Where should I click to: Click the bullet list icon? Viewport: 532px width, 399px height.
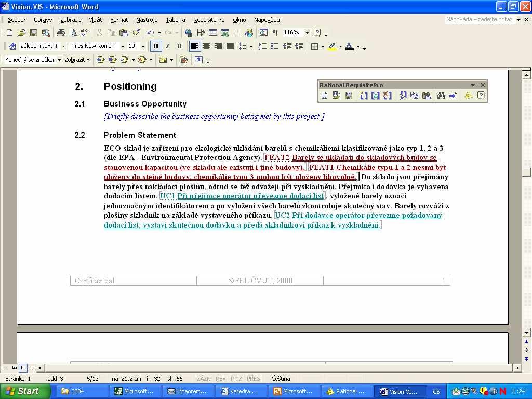(275, 46)
